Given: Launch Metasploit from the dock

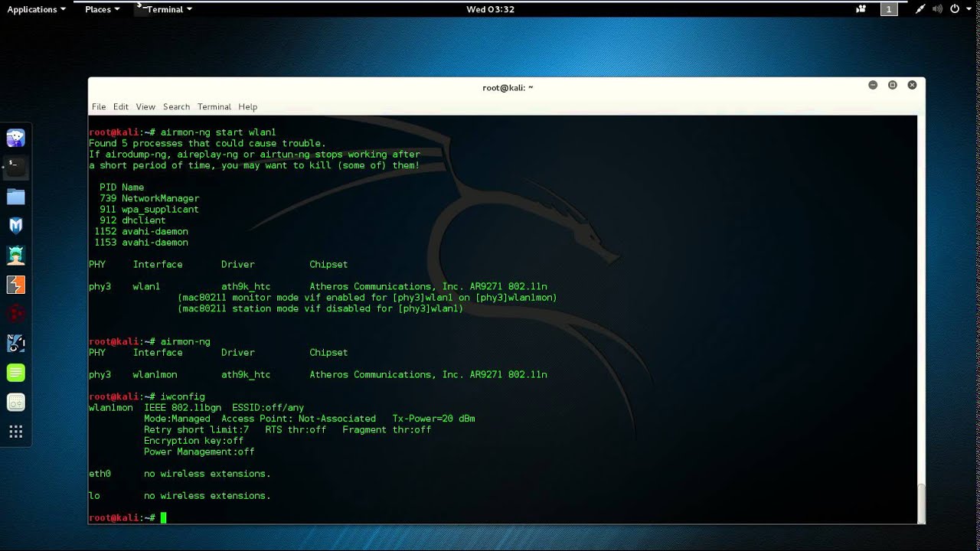Looking at the screenshot, I should pos(16,226).
